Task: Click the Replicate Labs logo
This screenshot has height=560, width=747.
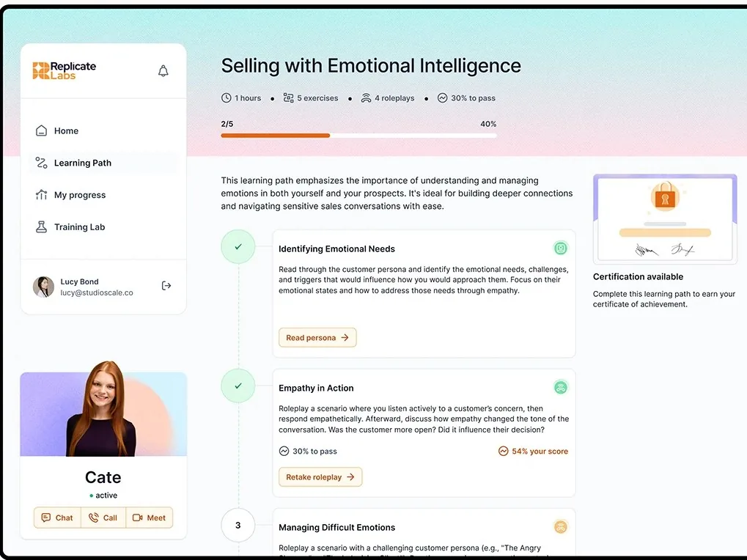Action: pyautogui.click(x=65, y=70)
